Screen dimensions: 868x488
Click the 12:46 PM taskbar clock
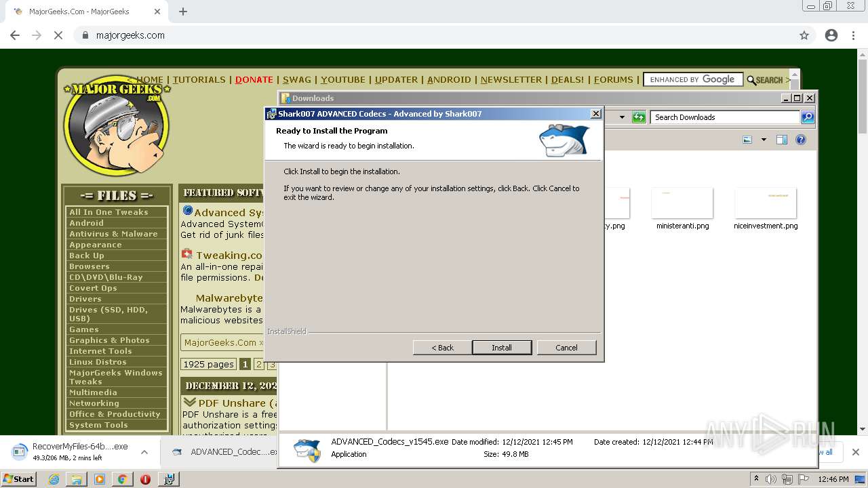point(833,479)
